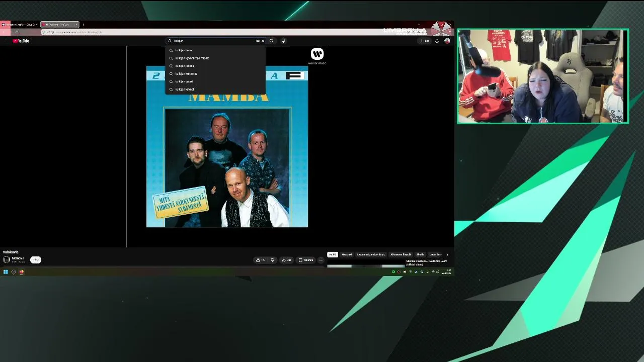
Task: Start voice search with the microphone icon
Action: [284, 41]
